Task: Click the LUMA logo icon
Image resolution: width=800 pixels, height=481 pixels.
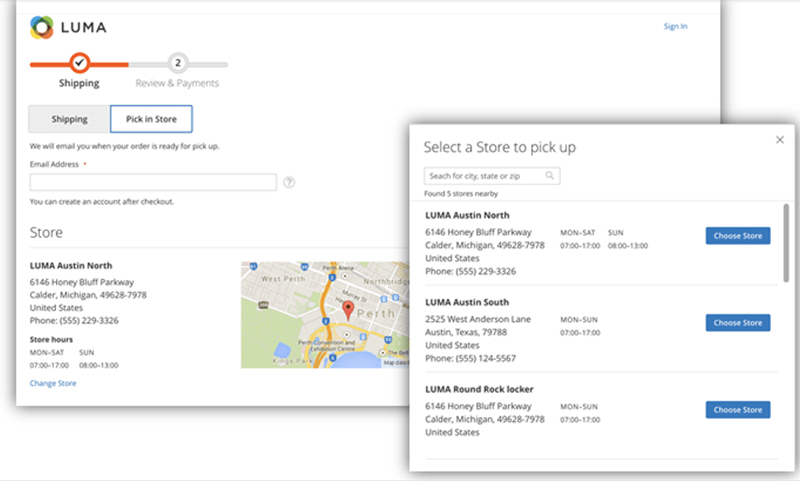Action: coord(42,28)
